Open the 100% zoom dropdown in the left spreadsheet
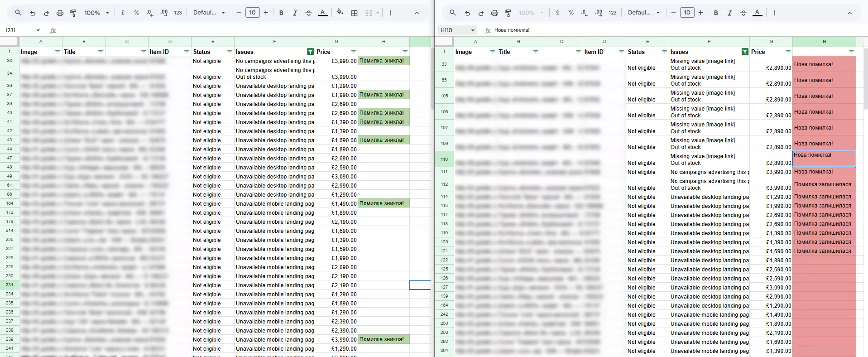Viewport: 868px width, 357px height. [x=97, y=13]
